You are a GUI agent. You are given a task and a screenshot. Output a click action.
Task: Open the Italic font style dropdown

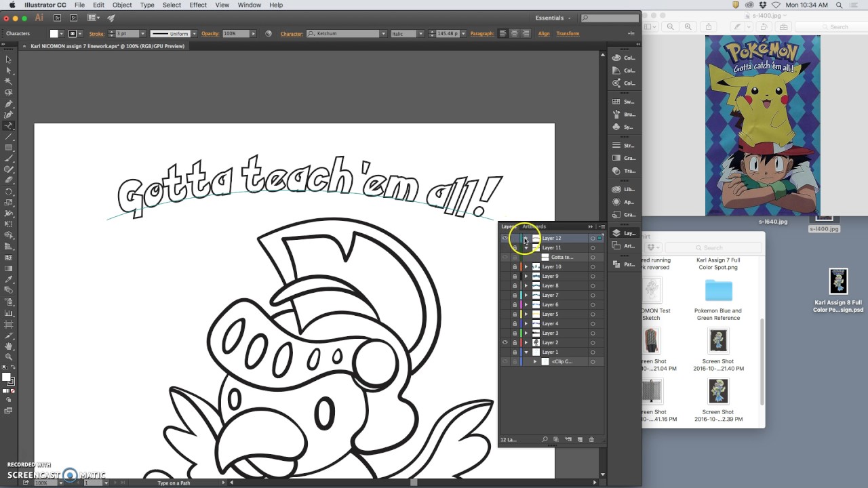pyautogui.click(x=420, y=34)
